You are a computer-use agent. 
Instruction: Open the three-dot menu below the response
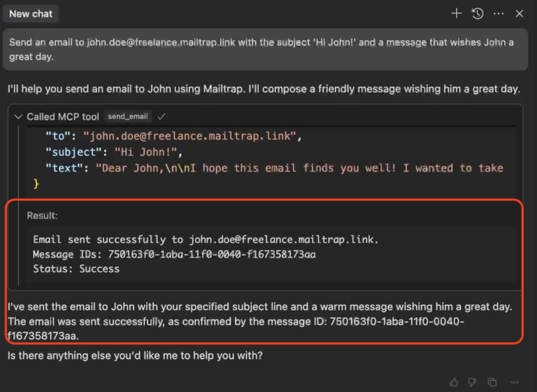pos(515,382)
